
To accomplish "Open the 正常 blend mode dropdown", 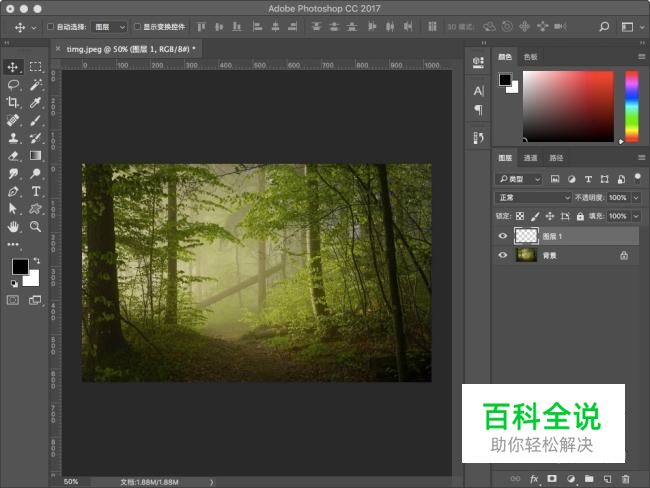I will [x=535, y=198].
